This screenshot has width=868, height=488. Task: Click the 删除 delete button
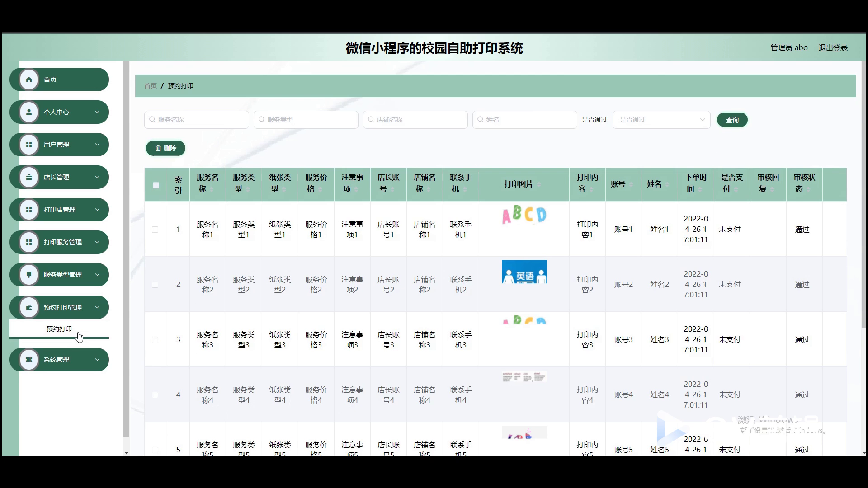[x=165, y=148]
